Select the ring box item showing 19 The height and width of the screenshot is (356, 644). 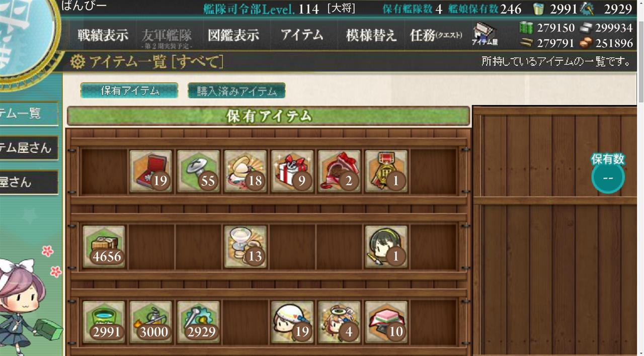pyautogui.click(x=151, y=171)
